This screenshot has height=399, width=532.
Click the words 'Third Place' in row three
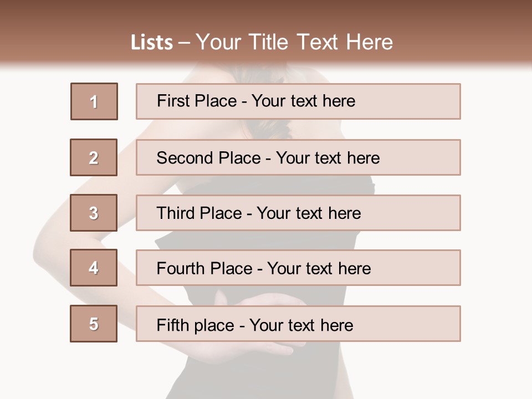tap(199, 213)
